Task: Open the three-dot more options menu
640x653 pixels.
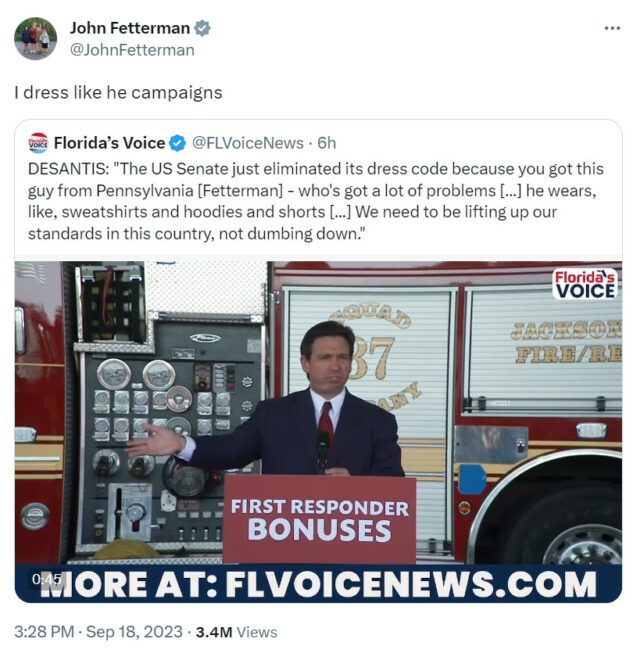Action: (612, 28)
